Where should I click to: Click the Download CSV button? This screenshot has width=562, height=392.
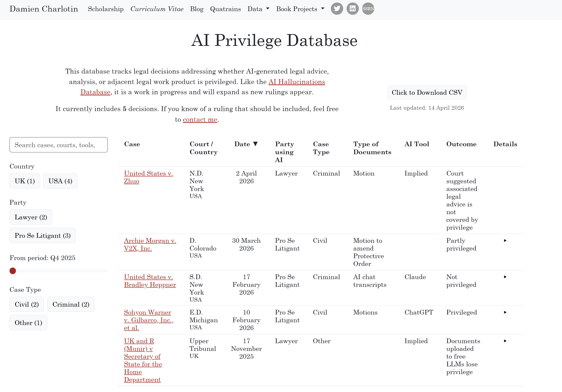click(x=427, y=92)
